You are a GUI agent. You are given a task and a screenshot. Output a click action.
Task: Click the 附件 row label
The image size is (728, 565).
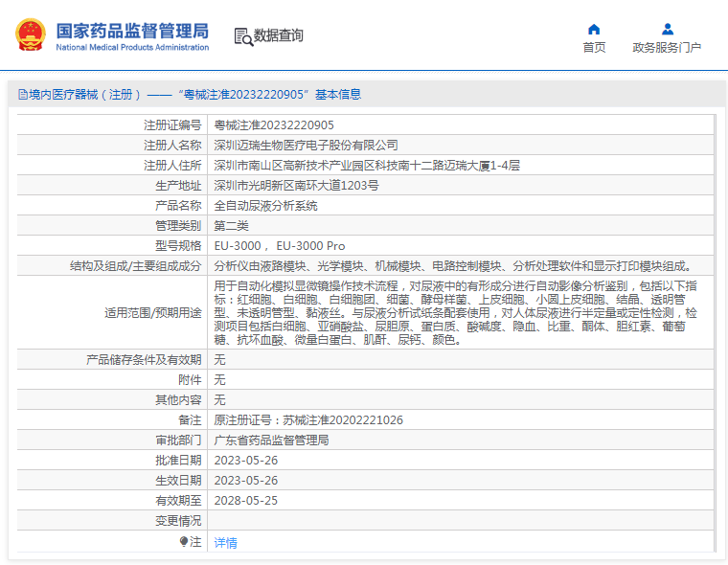point(190,380)
